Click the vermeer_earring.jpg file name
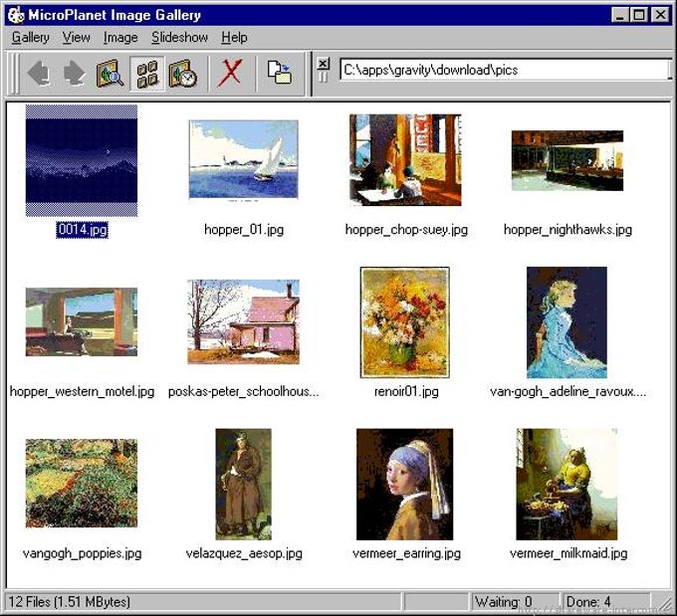Image resolution: width=677 pixels, height=616 pixels. coord(406,553)
